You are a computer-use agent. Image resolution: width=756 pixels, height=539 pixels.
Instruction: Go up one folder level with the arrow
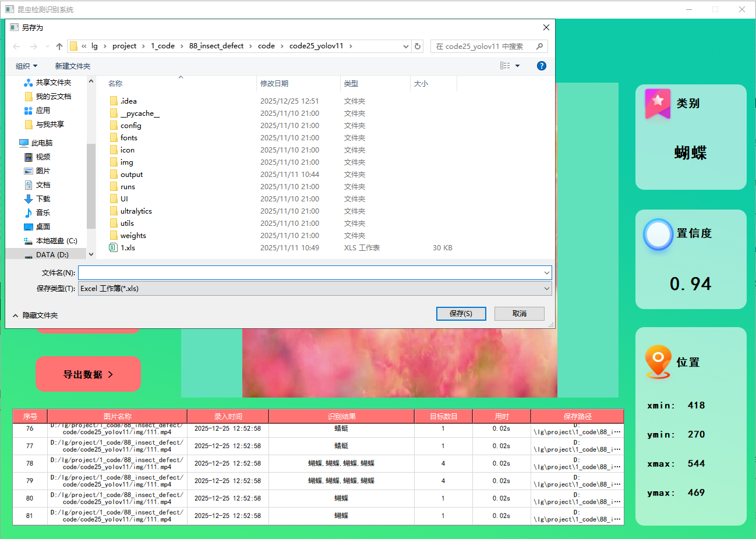pos(59,47)
